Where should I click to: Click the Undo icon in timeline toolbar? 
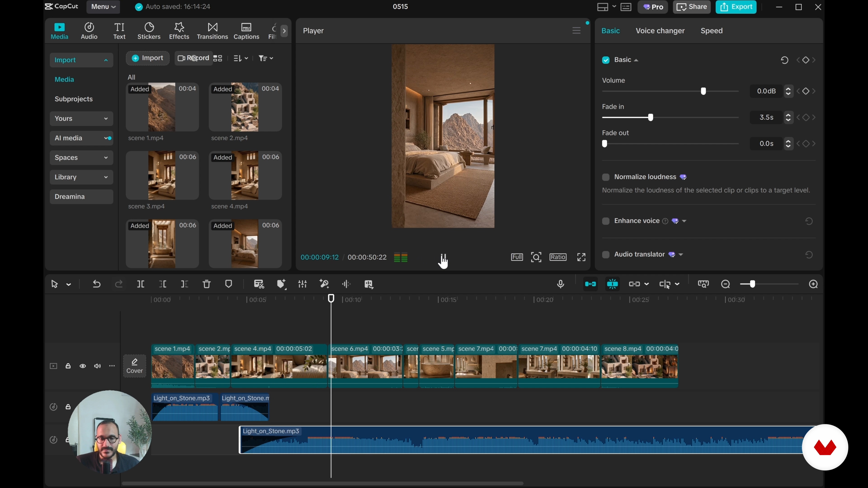pyautogui.click(x=97, y=284)
